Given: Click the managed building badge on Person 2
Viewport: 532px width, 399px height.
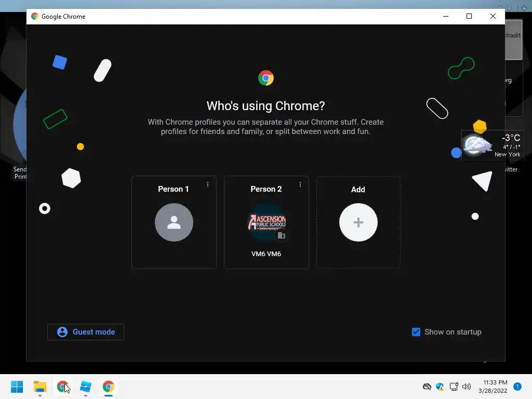Looking at the screenshot, I should pyautogui.click(x=281, y=235).
